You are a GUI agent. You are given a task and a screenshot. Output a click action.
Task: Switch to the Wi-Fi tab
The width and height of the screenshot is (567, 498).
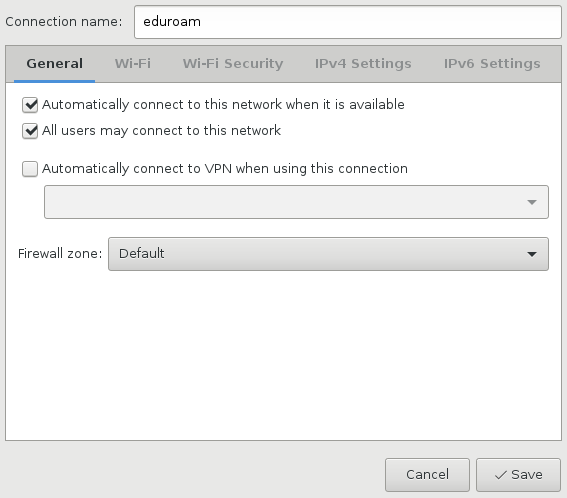133,64
